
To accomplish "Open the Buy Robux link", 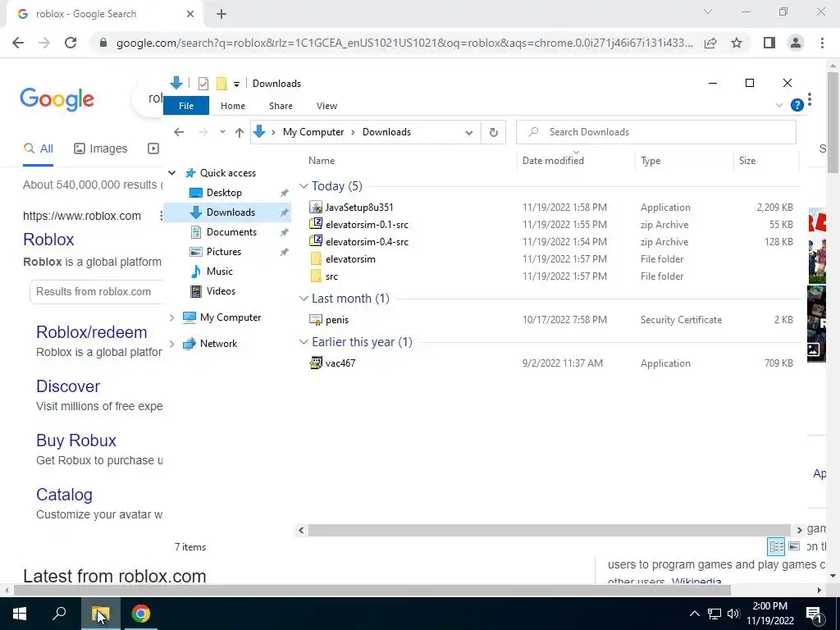I will click(76, 441).
